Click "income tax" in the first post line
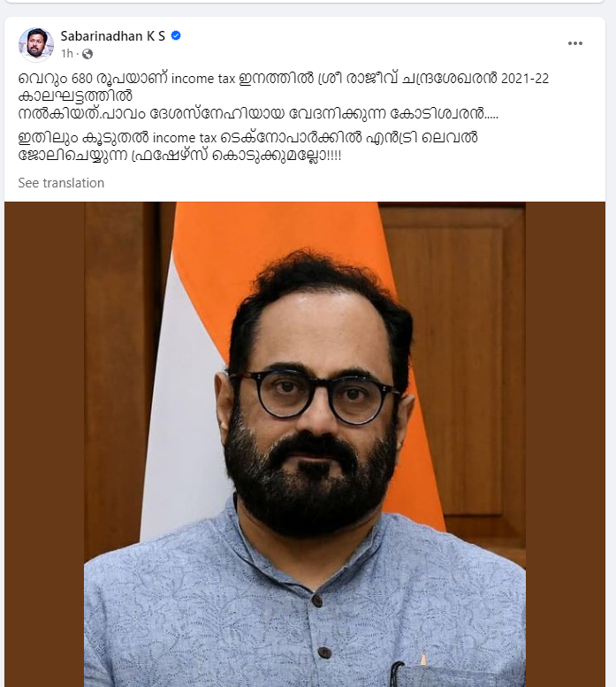The image size is (616, 687). coord(203,79)
